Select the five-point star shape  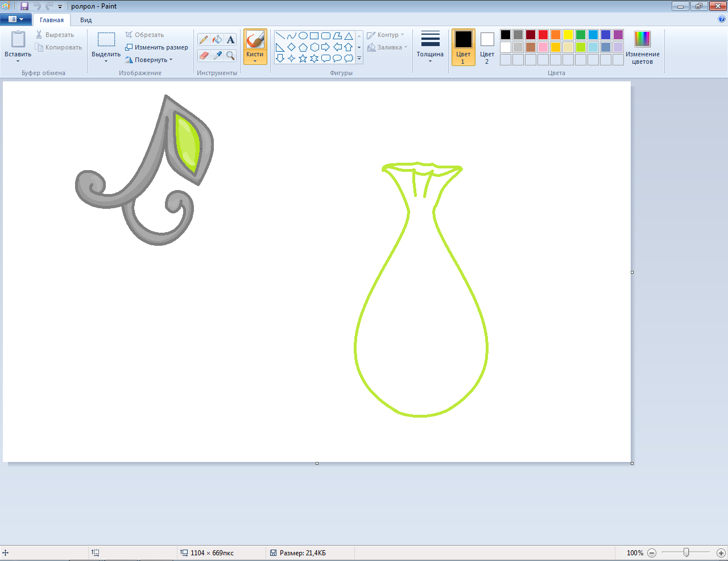[303, 58]
